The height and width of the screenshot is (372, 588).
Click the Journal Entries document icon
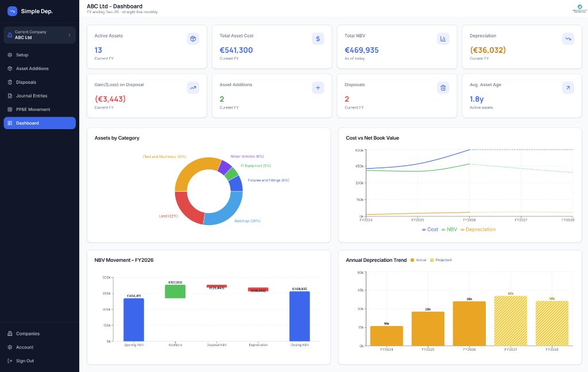[x=10, y=96]
